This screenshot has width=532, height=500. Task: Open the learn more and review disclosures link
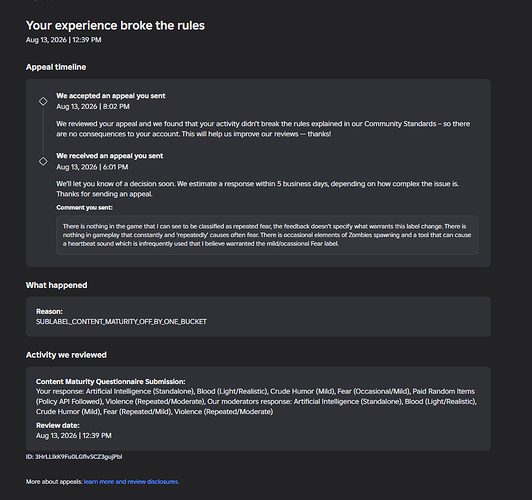(131, 482)
